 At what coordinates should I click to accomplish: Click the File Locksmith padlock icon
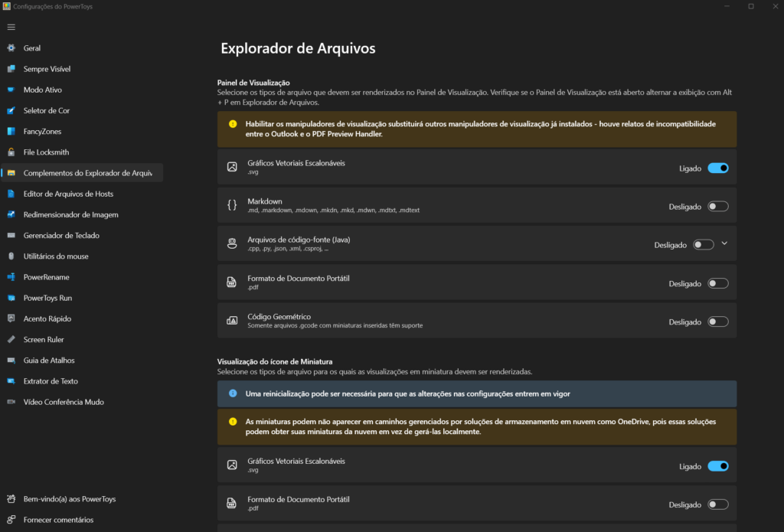click(x=11, y=152)
